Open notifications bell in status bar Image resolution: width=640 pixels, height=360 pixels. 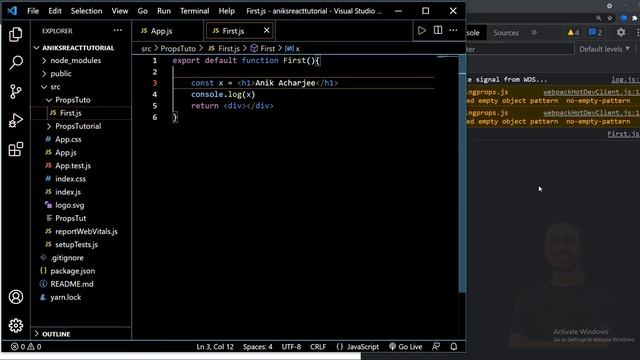tap(453, 347)
